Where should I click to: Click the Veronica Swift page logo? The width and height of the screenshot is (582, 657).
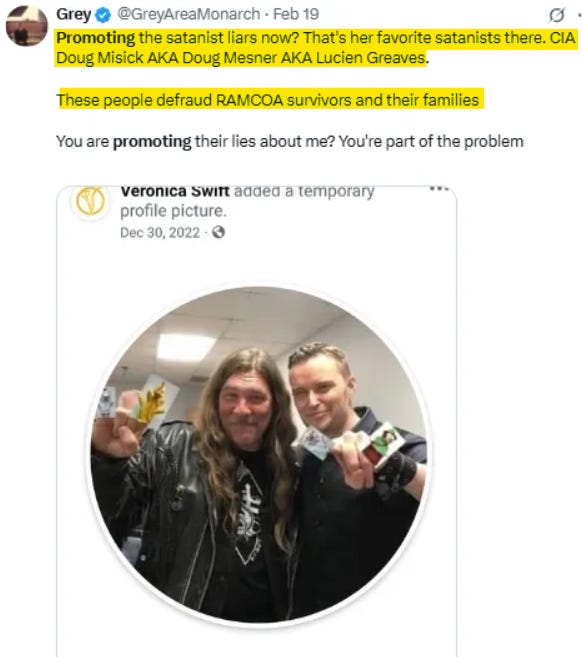pos(90,202)
